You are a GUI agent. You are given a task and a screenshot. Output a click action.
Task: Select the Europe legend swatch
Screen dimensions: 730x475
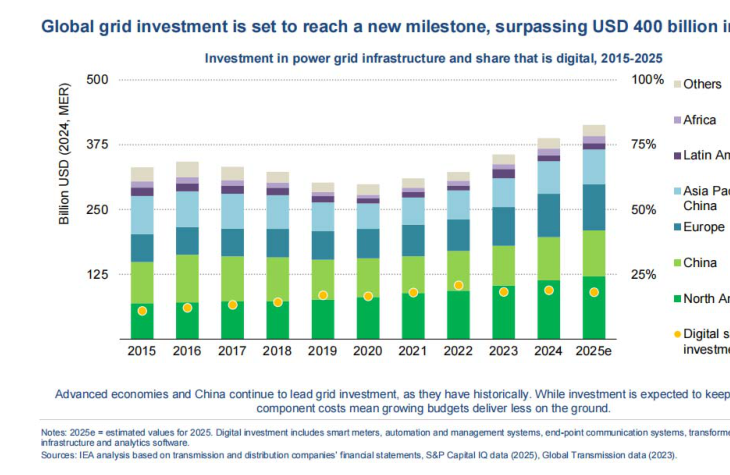coord(677,227)
